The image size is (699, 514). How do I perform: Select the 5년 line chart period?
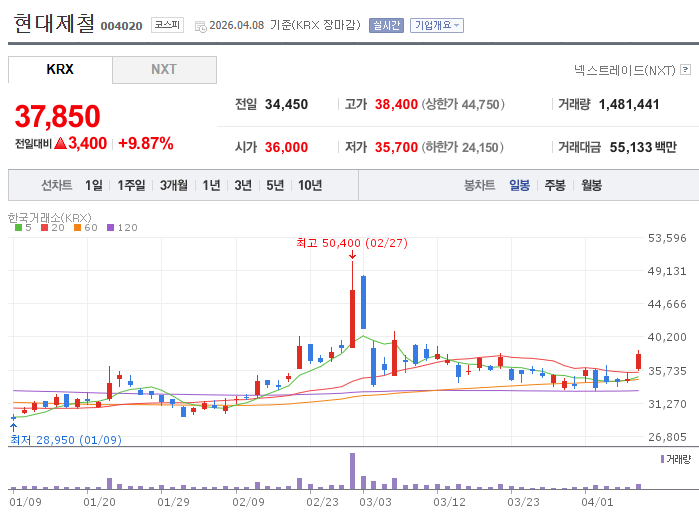pos(275,185)
